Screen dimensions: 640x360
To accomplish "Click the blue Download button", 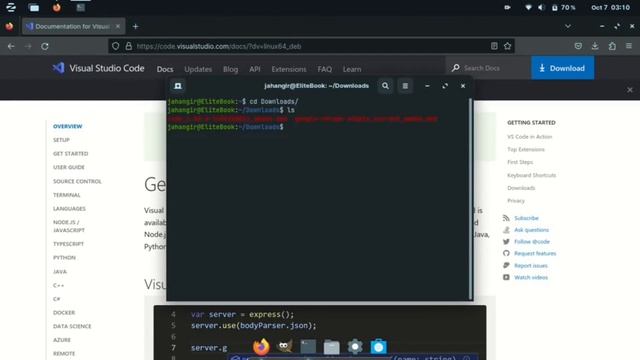I will 562,68.
